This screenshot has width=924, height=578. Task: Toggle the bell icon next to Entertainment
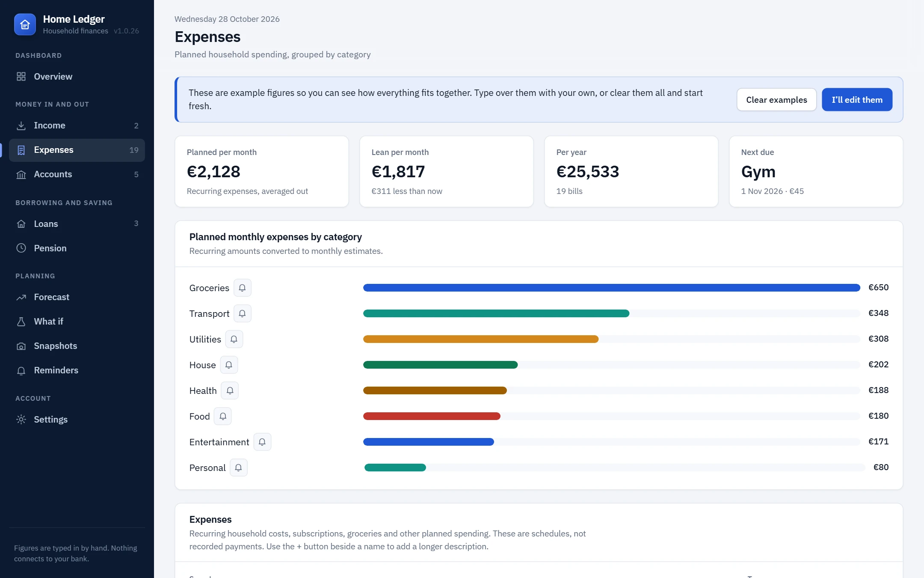pos(262,442)
